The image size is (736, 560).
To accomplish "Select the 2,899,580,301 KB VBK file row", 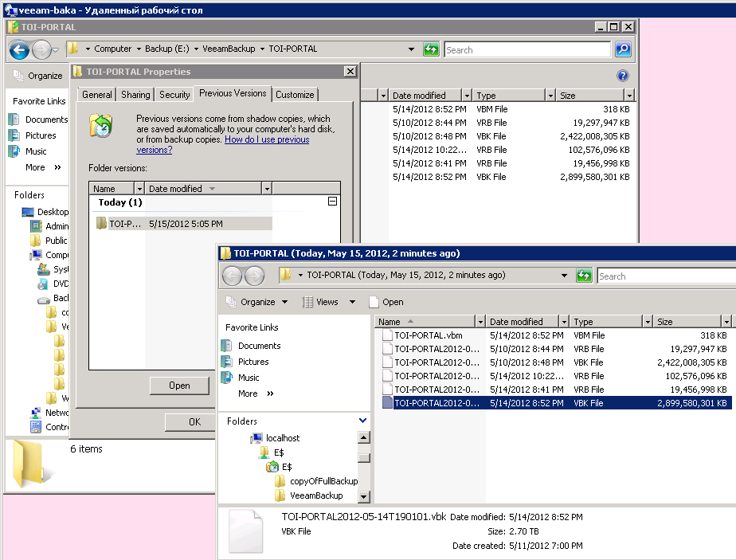I will (556, 403).
